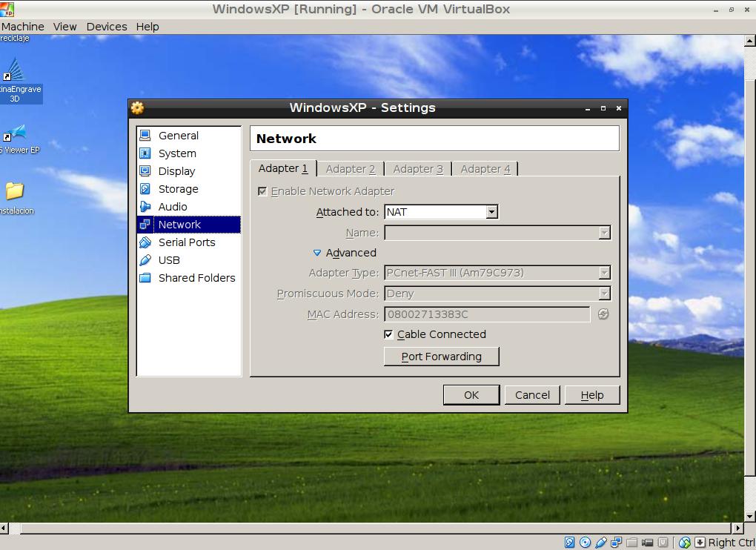Click the keyboard capture arrow icon
The image size is (756, 550).
pos(700,543)
